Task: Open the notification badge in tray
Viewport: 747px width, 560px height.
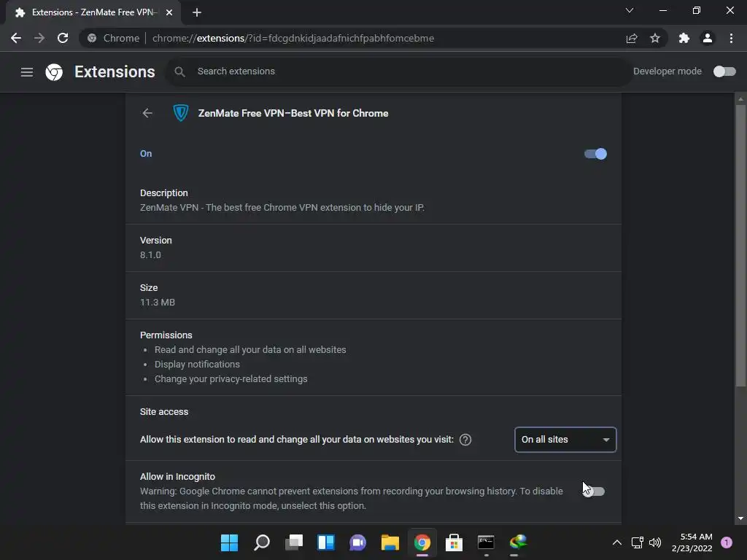Action: click(x=727, y=542)
